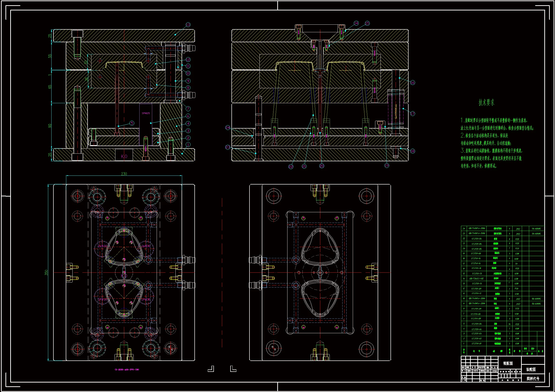Select the magenta CI-2335 mold base text
This screenshot has width=555, height=392.
pos(127,369)
